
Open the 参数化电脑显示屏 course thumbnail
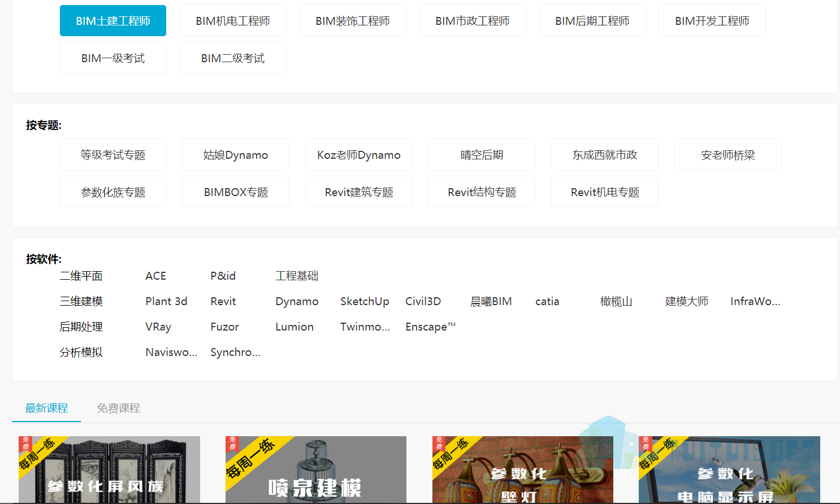(x=729, y=470)
